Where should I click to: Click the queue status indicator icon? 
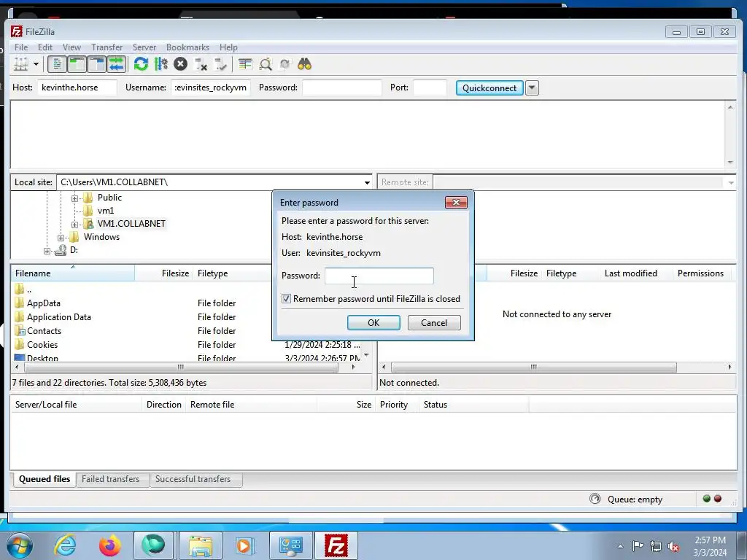pos(595,499)
